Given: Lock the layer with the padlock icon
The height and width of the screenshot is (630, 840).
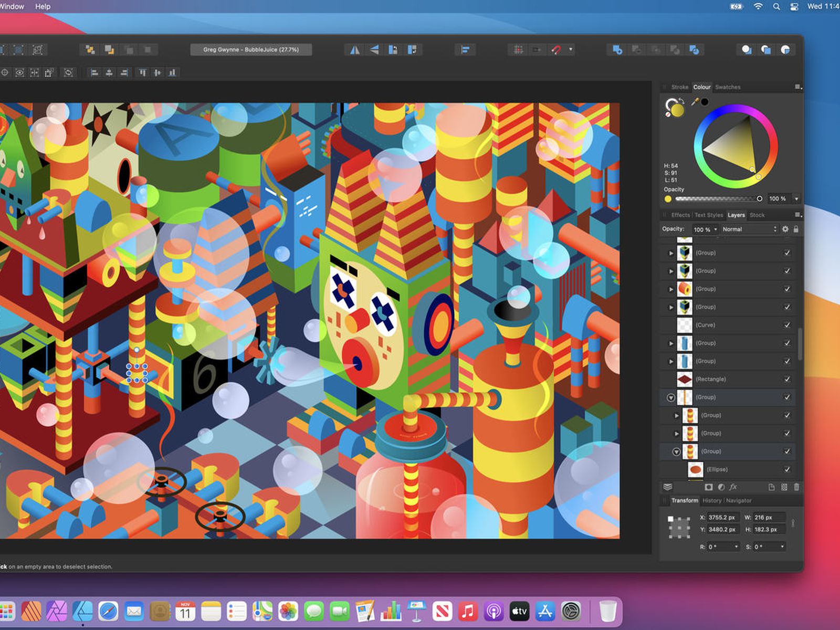Looking at the screenshot, I should [796, 229].
